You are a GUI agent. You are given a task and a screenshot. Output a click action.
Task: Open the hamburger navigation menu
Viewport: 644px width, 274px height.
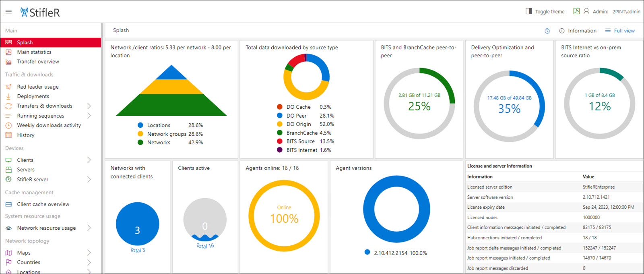point(8,12)
